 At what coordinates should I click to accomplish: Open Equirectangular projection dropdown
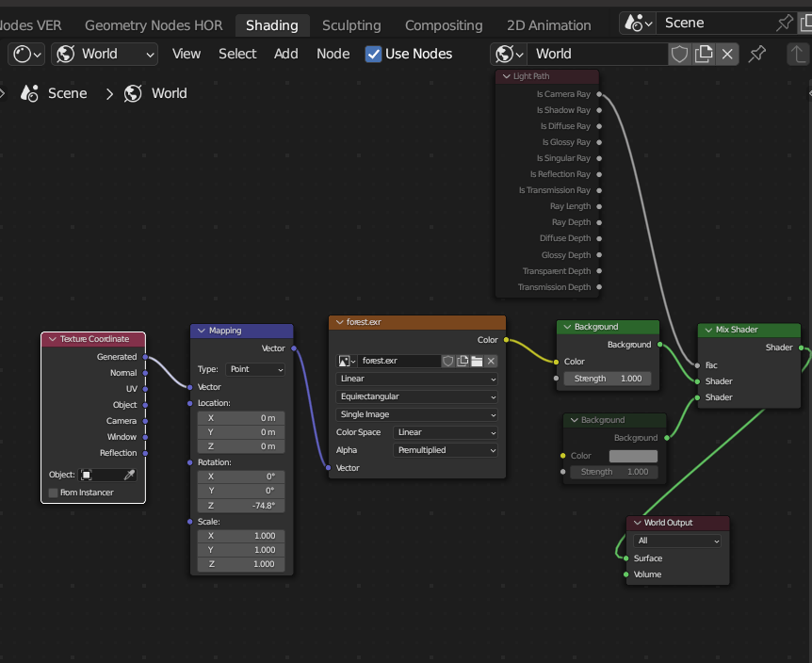(x=417, y=396)
